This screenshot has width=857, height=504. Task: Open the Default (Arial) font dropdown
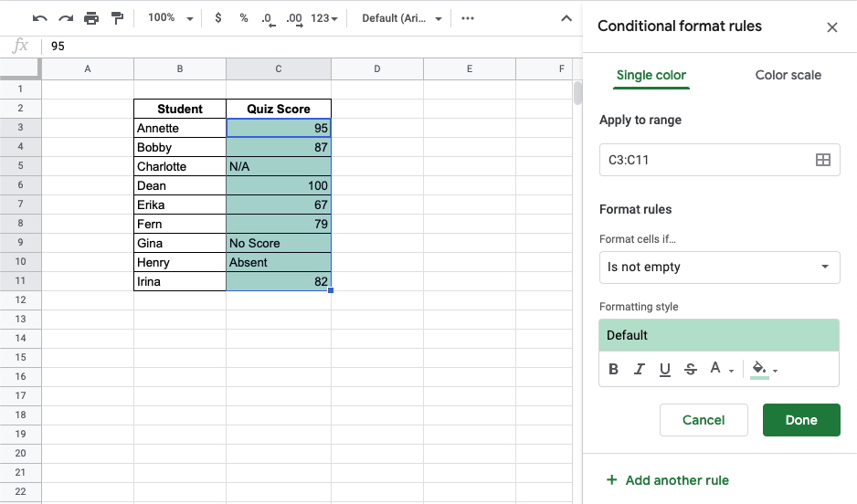pos(402,18)
